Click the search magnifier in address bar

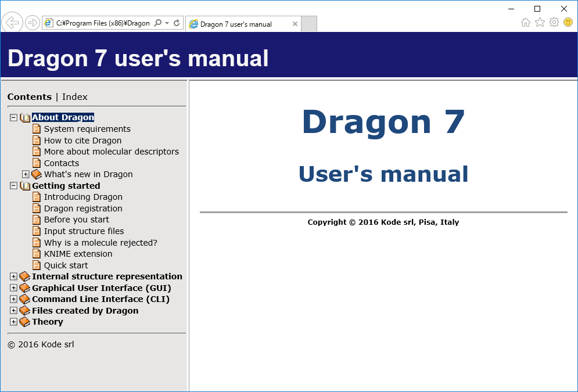point(158,23)
